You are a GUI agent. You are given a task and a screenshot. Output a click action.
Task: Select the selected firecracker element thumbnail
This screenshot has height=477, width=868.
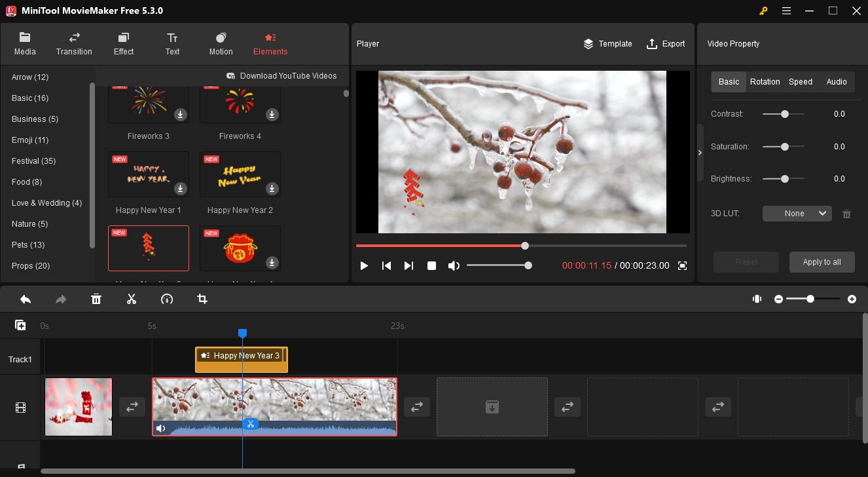(149, 248)
